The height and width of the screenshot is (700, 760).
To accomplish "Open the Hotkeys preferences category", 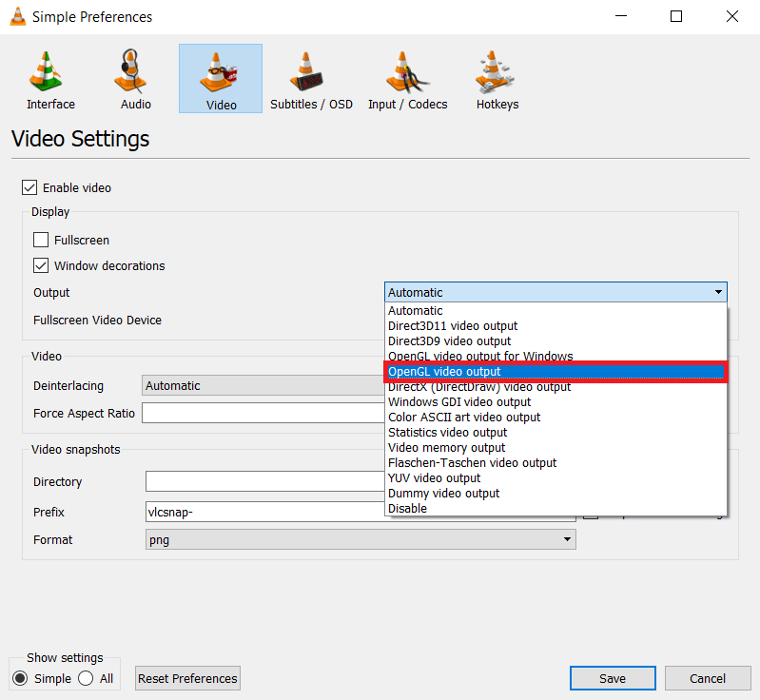I will 497,79.
